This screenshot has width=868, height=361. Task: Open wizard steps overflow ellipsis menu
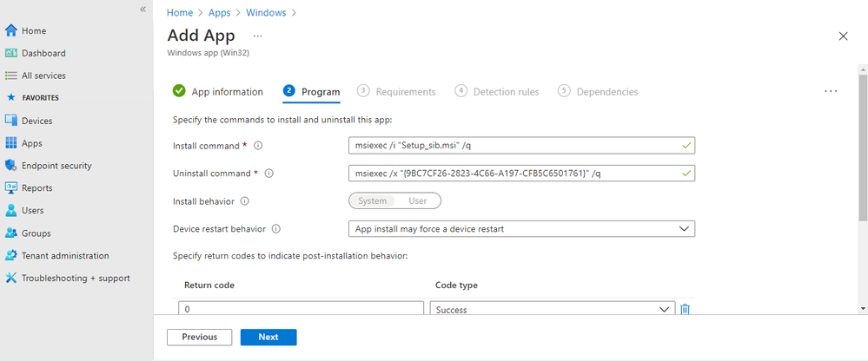[831, 91]
